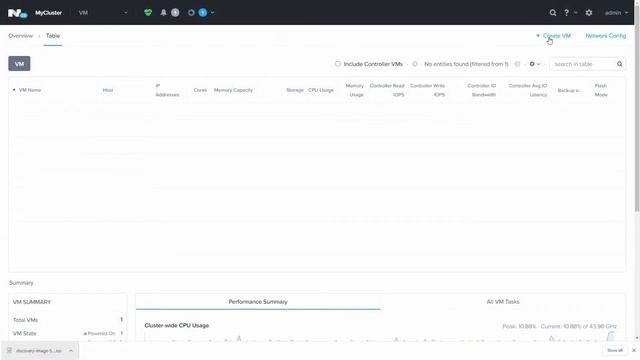640x360 pixels.
Task: Click the Nutanix logo icon
Action: tap(17, 13)
